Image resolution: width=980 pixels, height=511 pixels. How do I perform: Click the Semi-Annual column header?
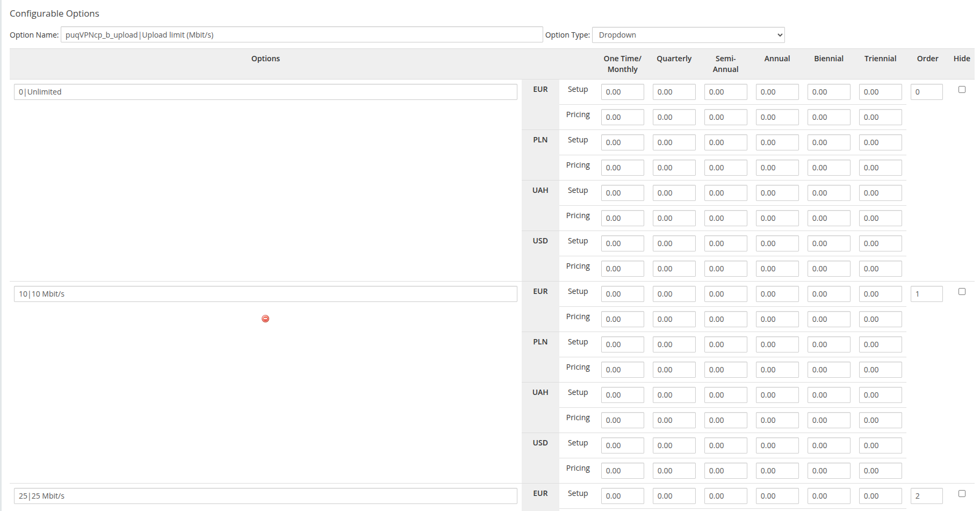pyautogui.click(x=725, y=64)
